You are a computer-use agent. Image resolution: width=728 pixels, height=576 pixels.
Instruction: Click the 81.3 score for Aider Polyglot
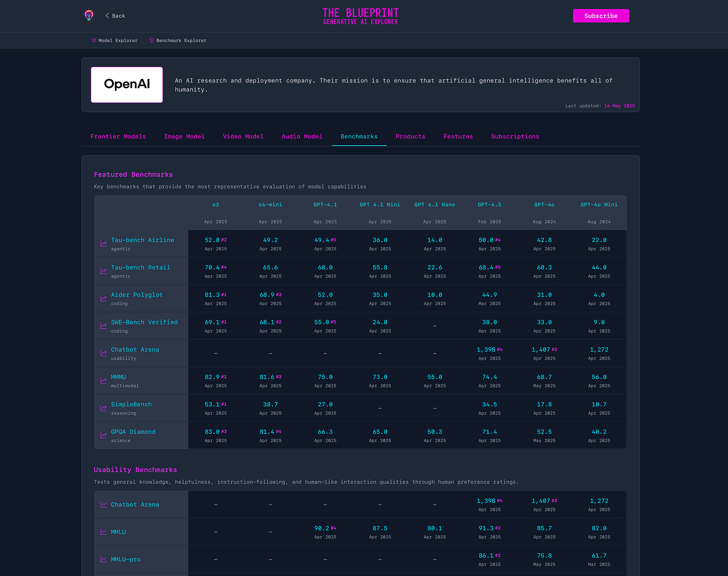[x=212, y=295]
